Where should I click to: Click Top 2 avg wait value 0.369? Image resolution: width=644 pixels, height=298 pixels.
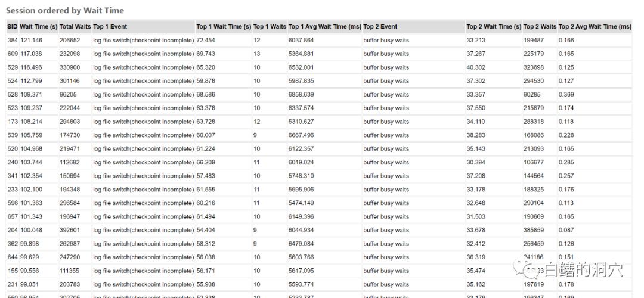pos(566,95)
